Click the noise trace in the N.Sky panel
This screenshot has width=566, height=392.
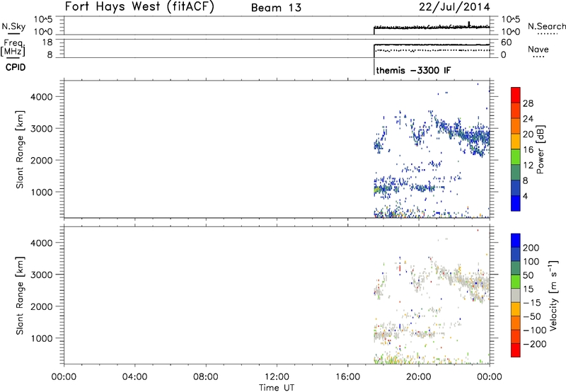pyautogui.click(x=432, y=27)
